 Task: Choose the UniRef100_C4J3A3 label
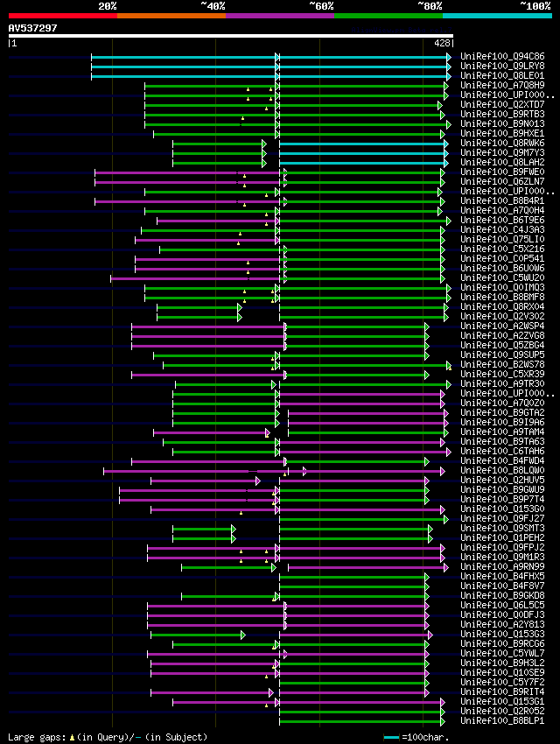click(502, 229)
